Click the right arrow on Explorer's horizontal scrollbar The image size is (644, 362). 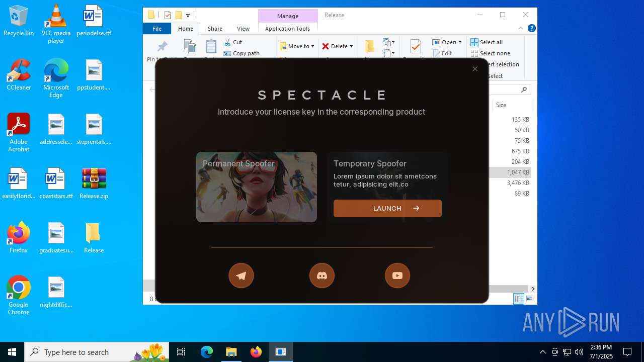pyautogui.click(x=533, y=289)
